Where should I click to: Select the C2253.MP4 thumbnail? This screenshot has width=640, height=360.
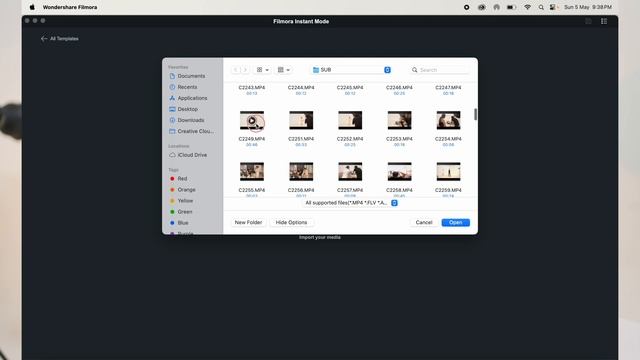pyautogui.click(x=400, y=120)
